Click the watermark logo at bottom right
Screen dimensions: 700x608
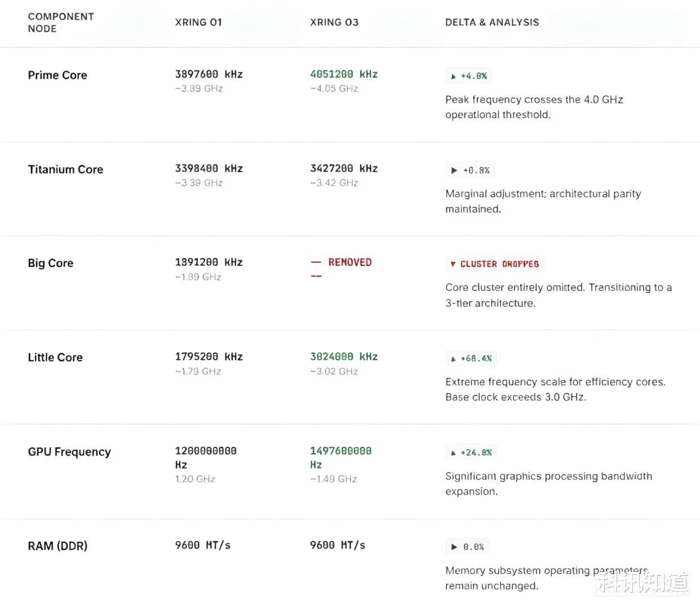644,583
